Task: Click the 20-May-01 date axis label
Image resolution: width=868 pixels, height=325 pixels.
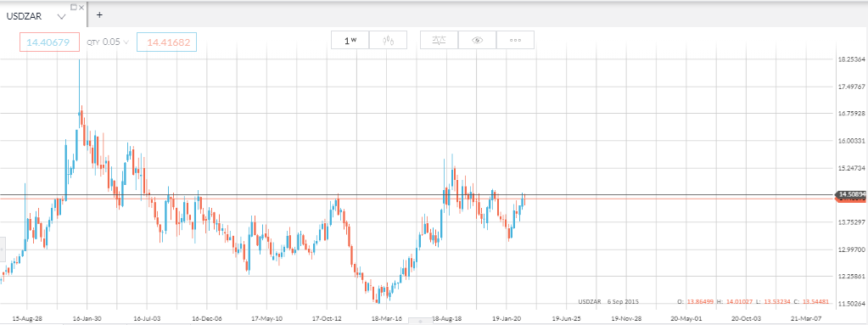Action: point(687,318)
